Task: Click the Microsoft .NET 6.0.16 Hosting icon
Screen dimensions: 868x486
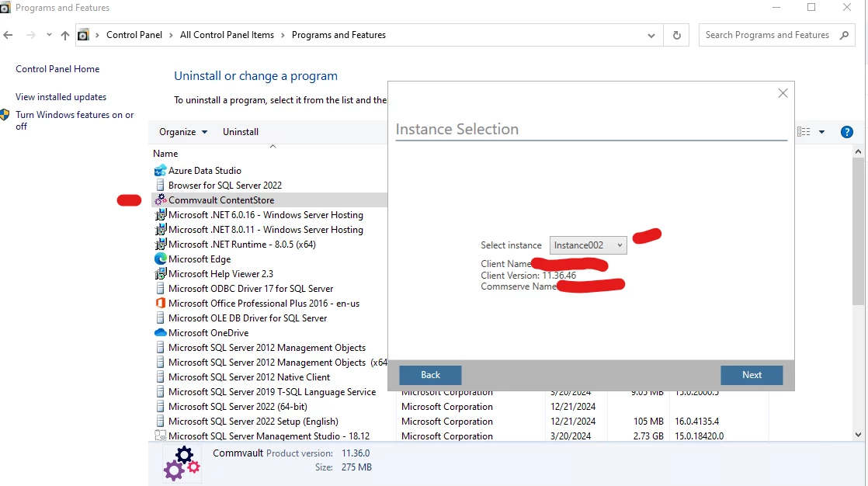Action: pos(160,215)
